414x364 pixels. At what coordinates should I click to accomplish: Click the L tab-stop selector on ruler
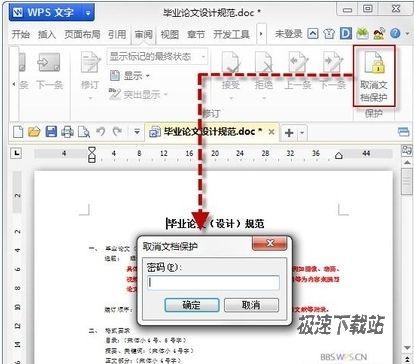coord(16,153)
